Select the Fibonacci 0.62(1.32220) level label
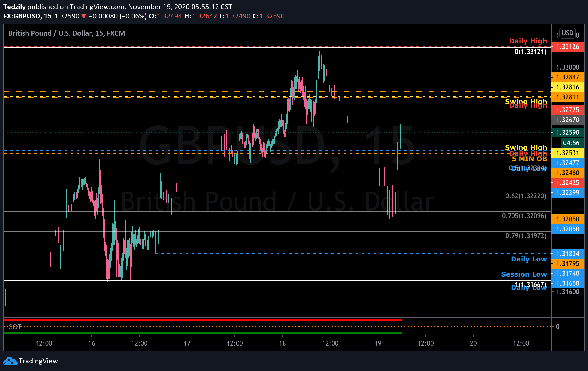This screenshot has height=371, width=588. coord(526,196)
